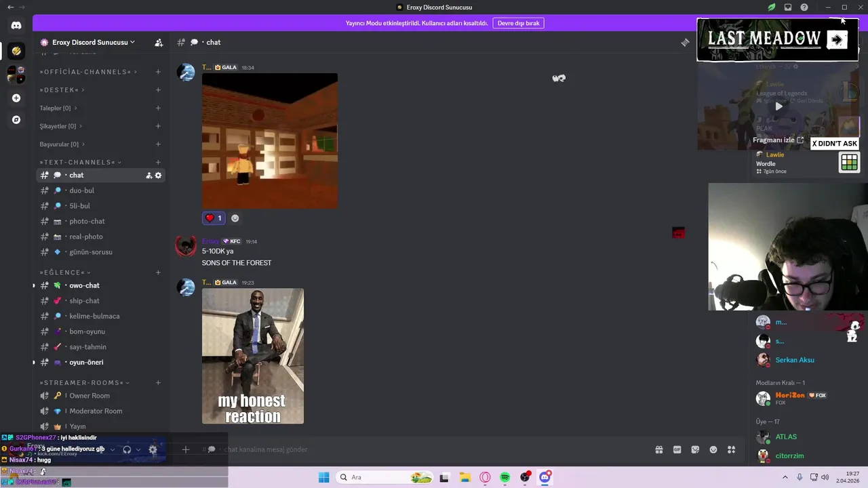The width and height of the screenshot is (868, 488).
Task: Switch to the real-photo channel
Action: tap(100, 237)
